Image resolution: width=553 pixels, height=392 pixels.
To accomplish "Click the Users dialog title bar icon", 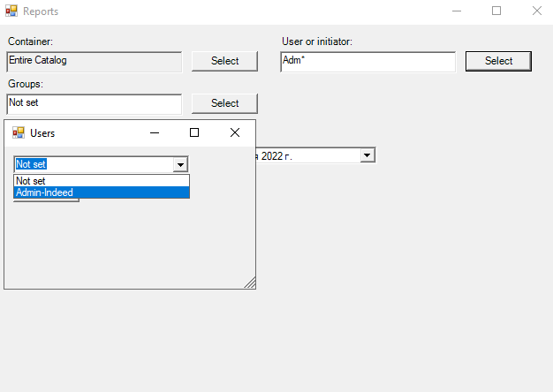I will point(18,132).
